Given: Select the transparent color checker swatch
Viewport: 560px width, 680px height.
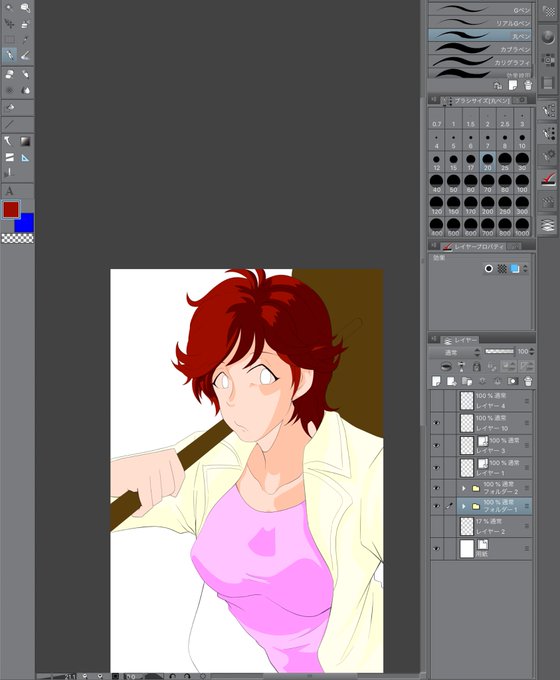Looking at the screenshot, I should [17, 238].
